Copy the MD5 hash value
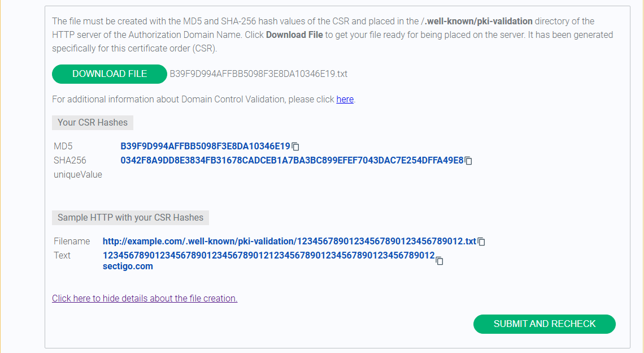The height and width of the screenshot is (353, 644). pos(295,147)
